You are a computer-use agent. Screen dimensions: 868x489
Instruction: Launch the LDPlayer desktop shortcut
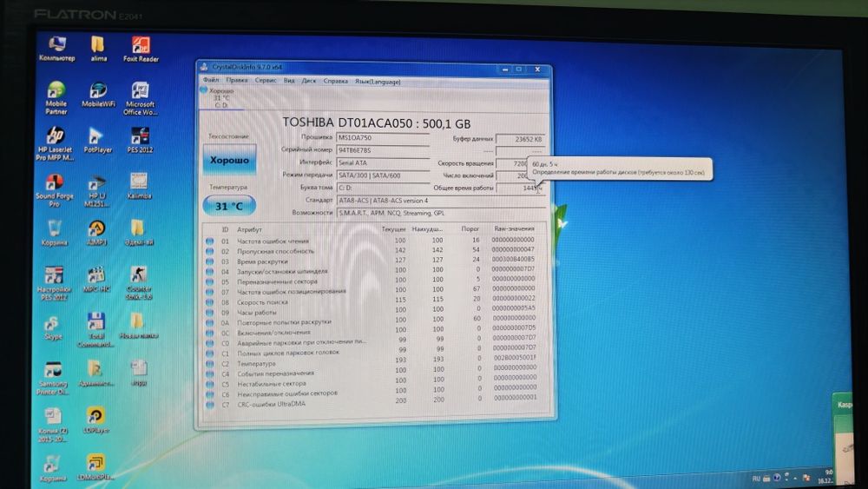pyautogui.click(x=95, y=420)
